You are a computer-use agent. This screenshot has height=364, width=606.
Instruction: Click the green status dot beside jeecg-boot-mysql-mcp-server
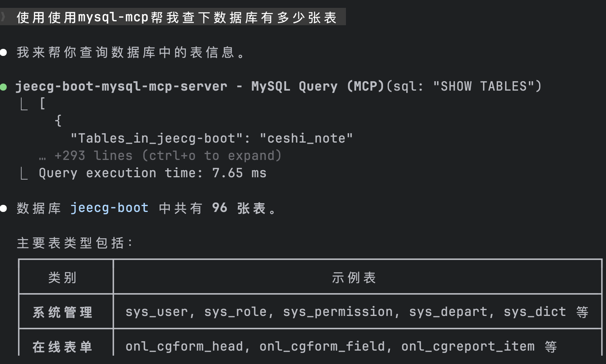click(x=4, y=87)
